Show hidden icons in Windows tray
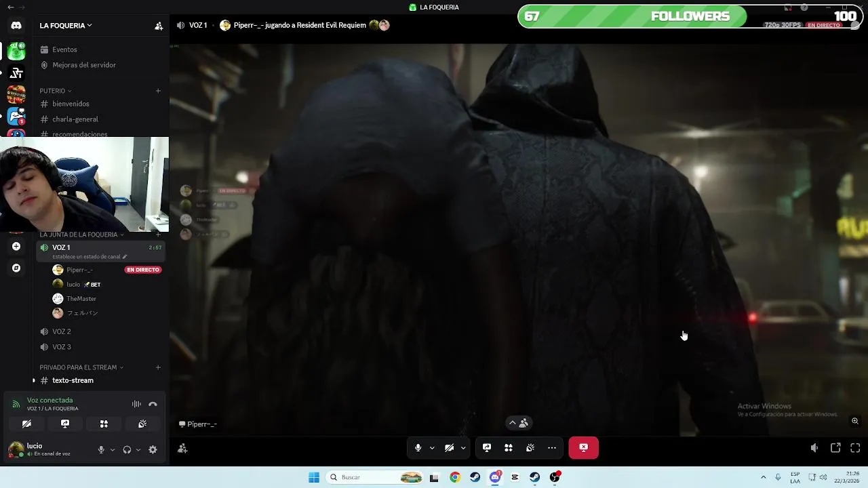 pyautogui.click(x=763, y=477)
